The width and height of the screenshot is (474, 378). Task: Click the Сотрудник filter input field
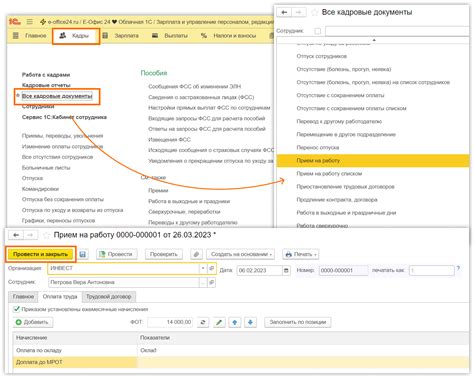[397, 31]
